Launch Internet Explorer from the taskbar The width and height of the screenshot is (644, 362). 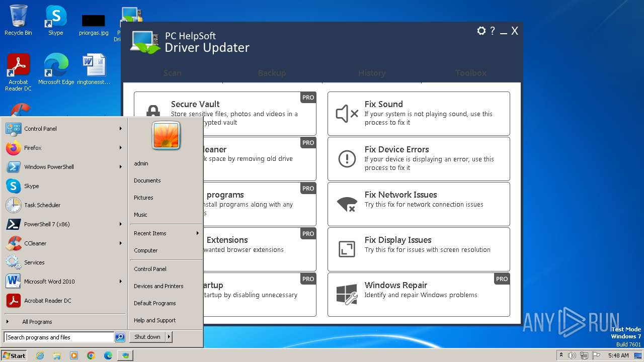40,355
